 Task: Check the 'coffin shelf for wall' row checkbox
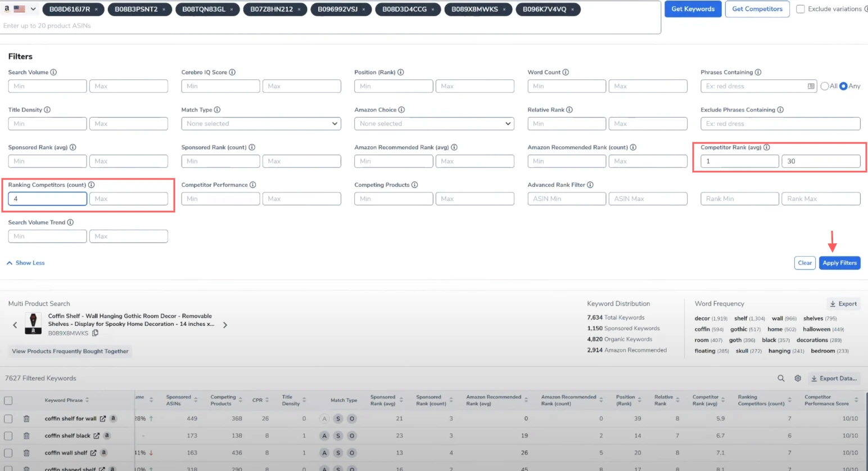pyautogui.click(x=8, y=419)
